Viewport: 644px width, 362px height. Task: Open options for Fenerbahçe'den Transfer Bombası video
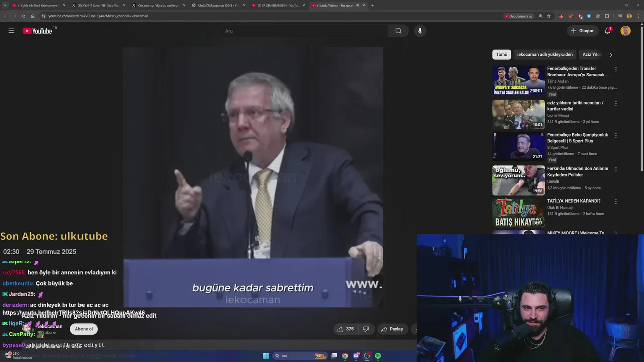pos(616,69)
